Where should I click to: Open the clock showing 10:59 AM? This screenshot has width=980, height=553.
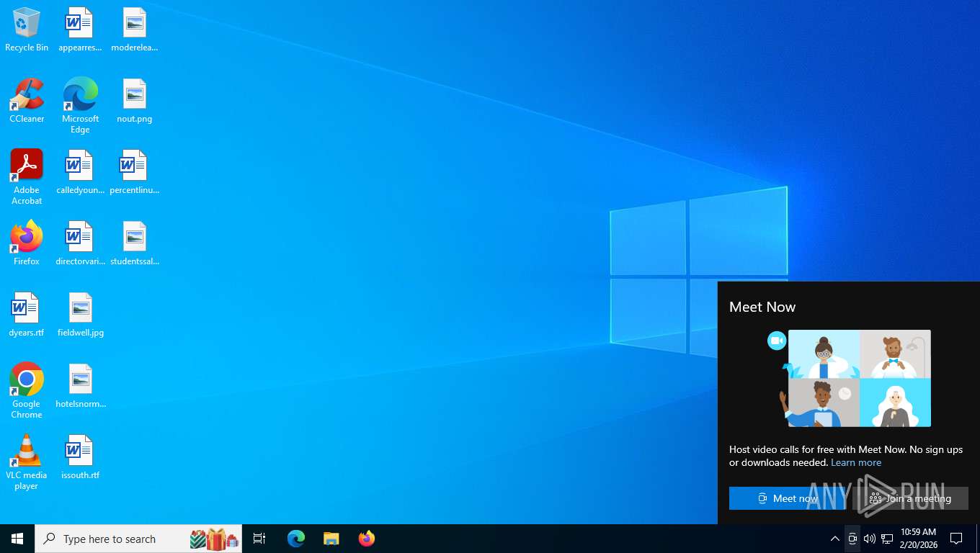click(x=918, y=539)
